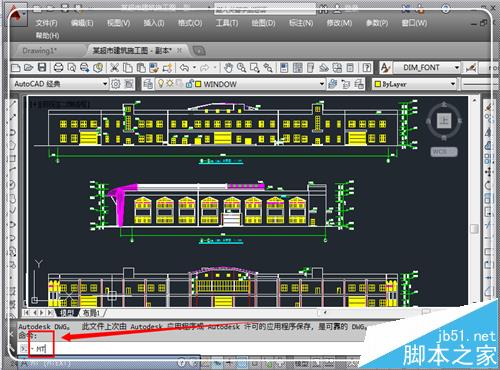Toggle WINDOW layer on/off light bulb
The image size is (500, 370).
tap(161, 83)
